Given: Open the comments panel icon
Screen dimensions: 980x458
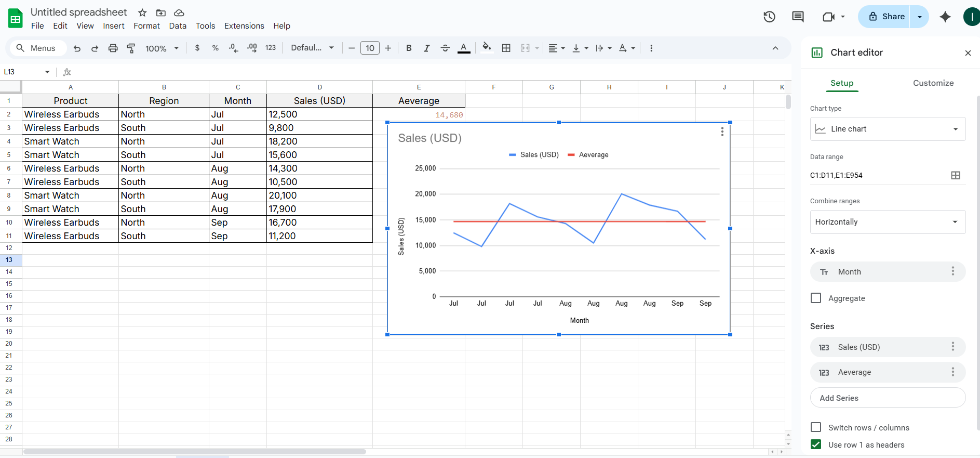Looking at the screenshot, I should [798, 17].
